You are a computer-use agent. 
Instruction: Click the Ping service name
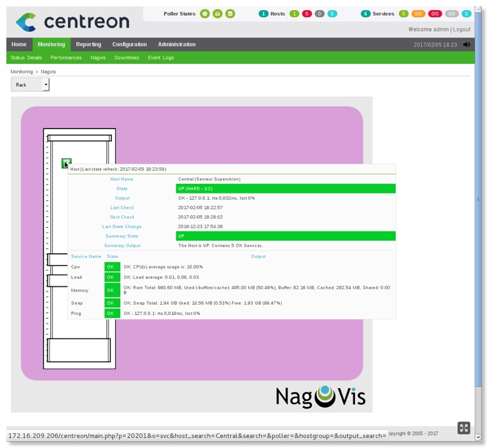(76, 313)
